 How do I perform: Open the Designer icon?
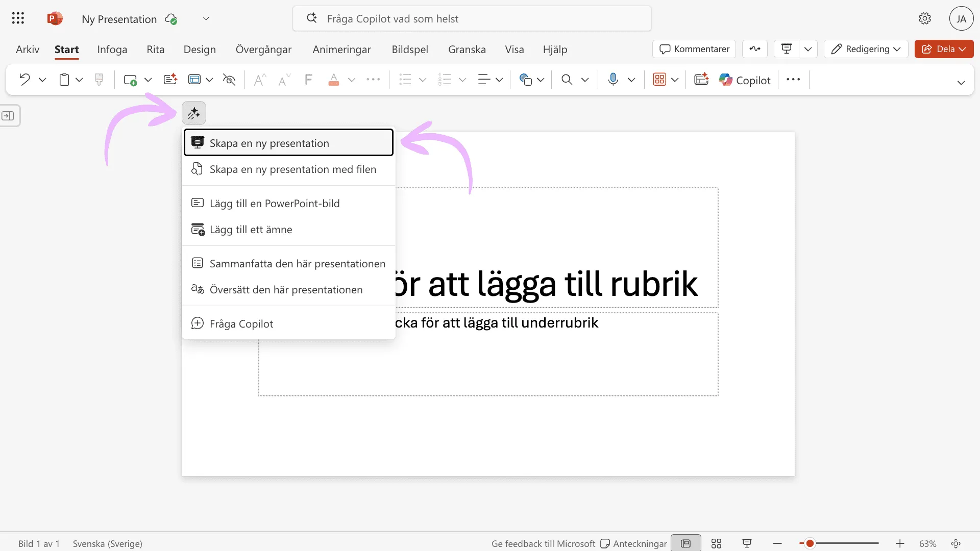pos(702,80)
